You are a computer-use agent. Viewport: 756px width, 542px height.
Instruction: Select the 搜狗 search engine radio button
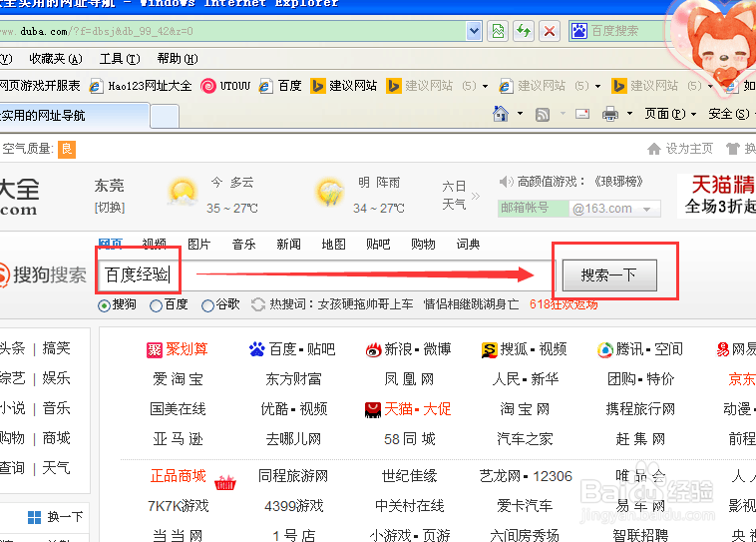point(104,305)
